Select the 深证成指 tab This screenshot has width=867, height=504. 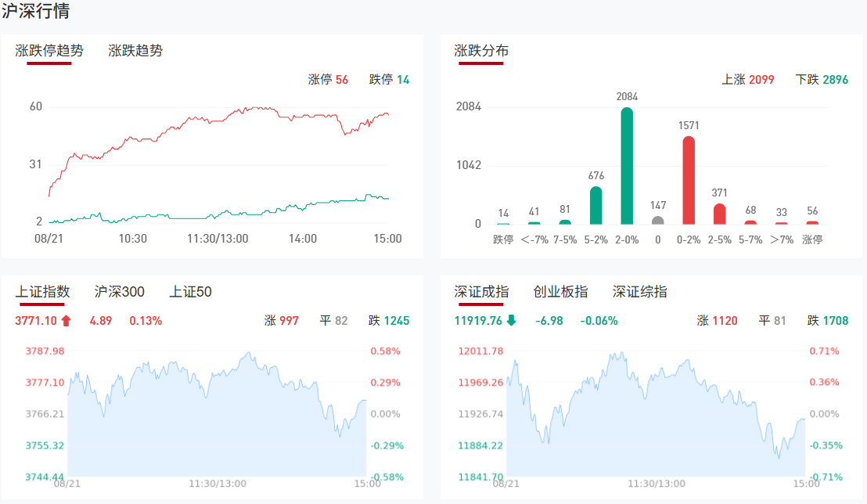[481, 292]
